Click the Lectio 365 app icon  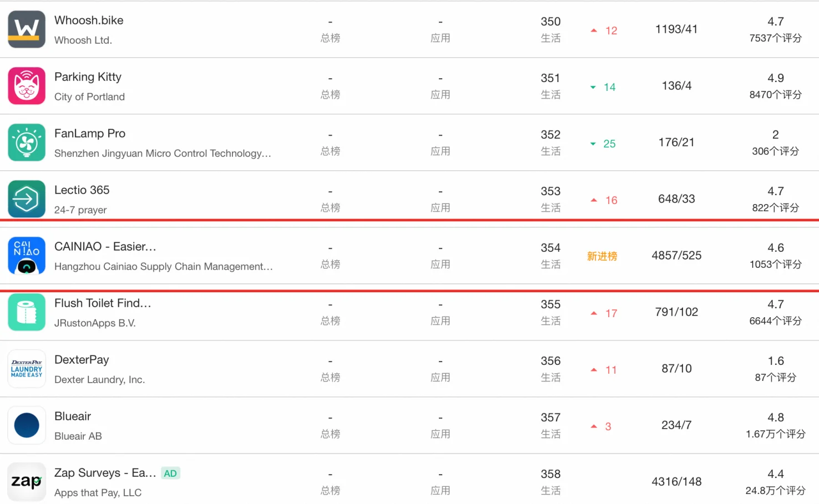point(27,199)
